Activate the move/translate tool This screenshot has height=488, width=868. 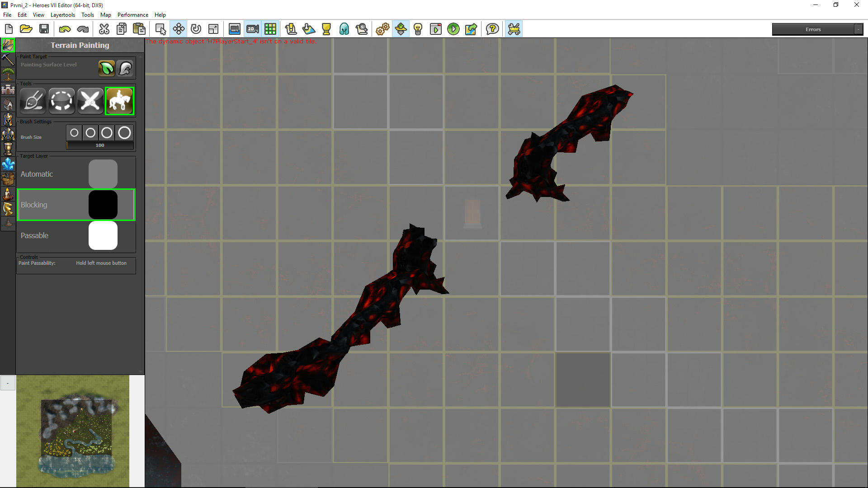tap(179, 29)
